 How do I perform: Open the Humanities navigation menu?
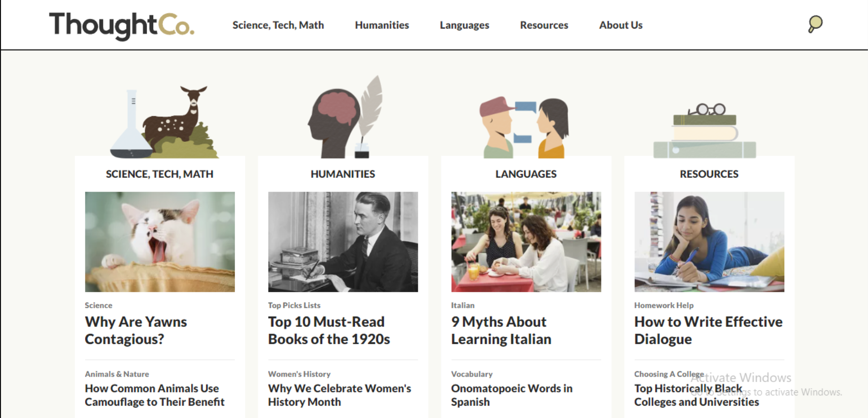coord(382,25)
